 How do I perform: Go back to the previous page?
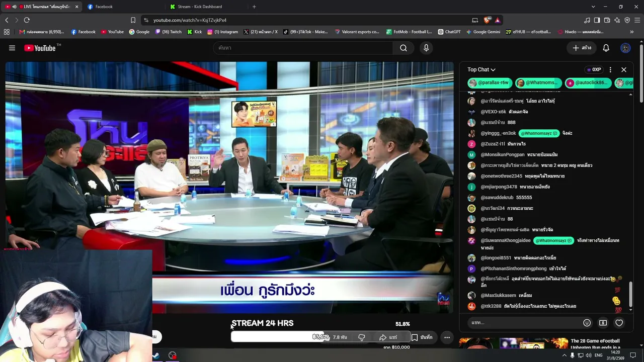(x=7, y=20)
